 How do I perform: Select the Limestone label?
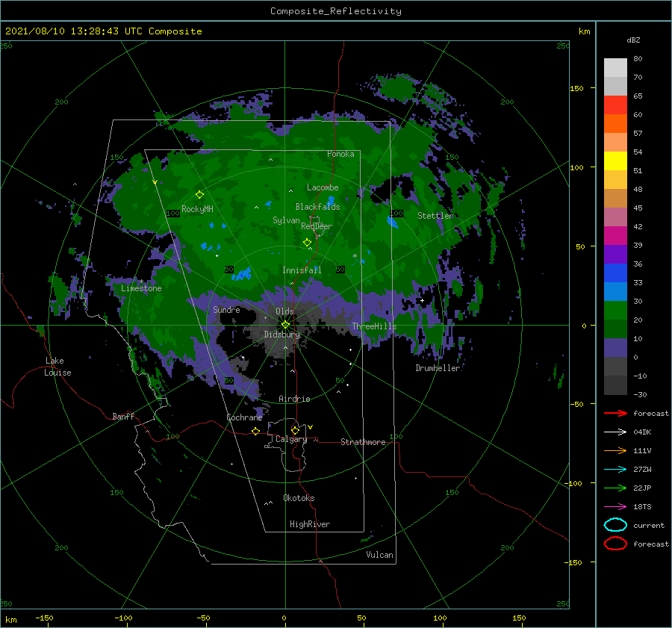[x=141, y=288]
